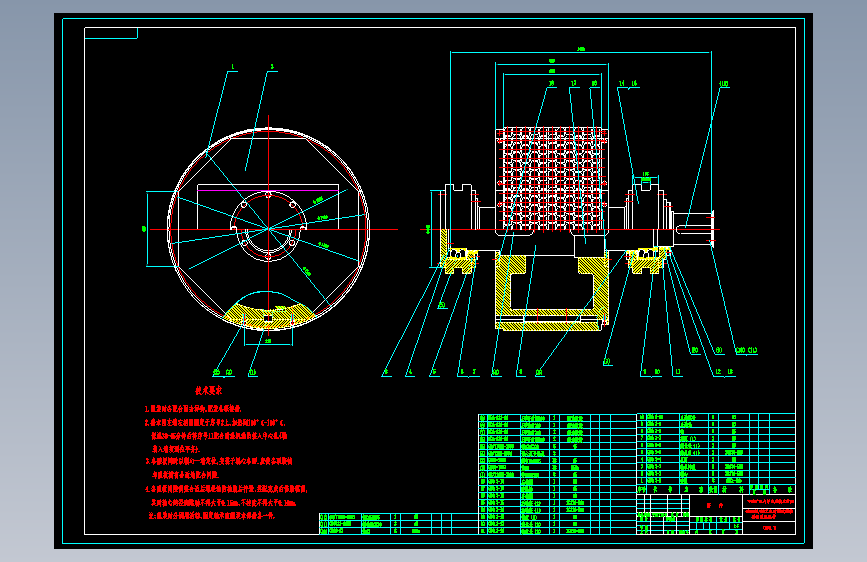Select the first technical requirement note line
This screenshot has width=867, height=562.
click(x=193, y=409)
